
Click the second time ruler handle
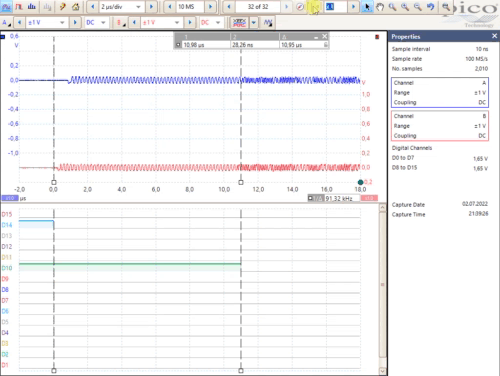[x=241, y=182]
